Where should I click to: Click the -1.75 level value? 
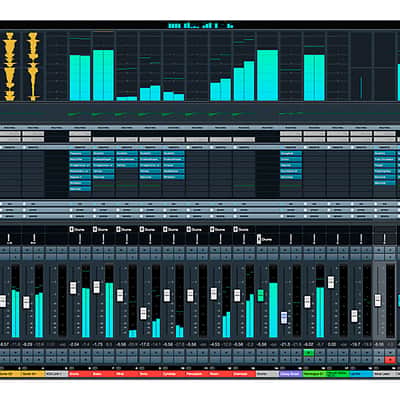98,344
